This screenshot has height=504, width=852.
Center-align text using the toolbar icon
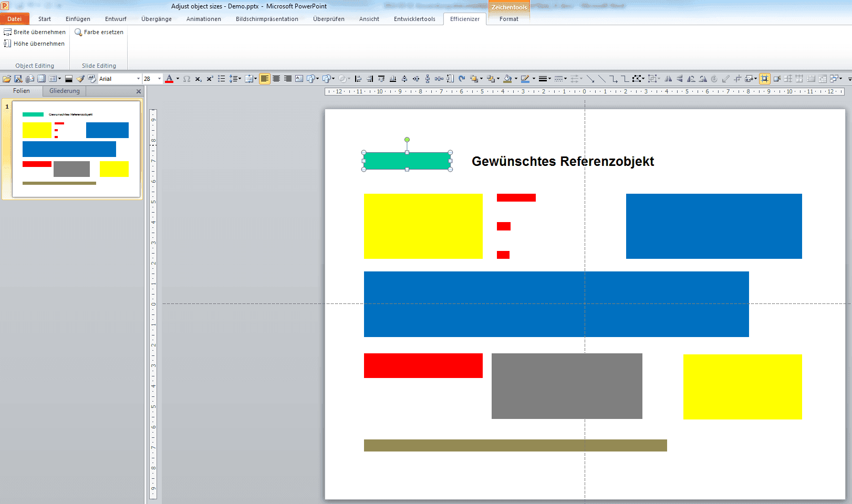pos(276,79)
